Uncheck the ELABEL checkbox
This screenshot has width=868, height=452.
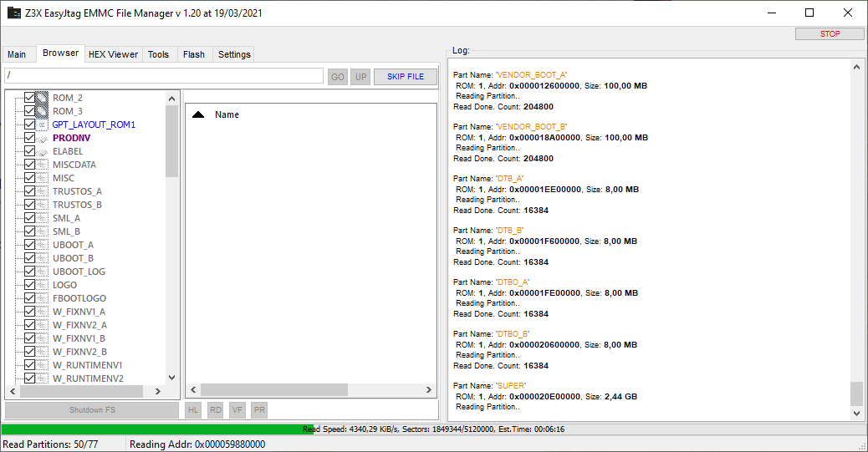coord(29,151)
